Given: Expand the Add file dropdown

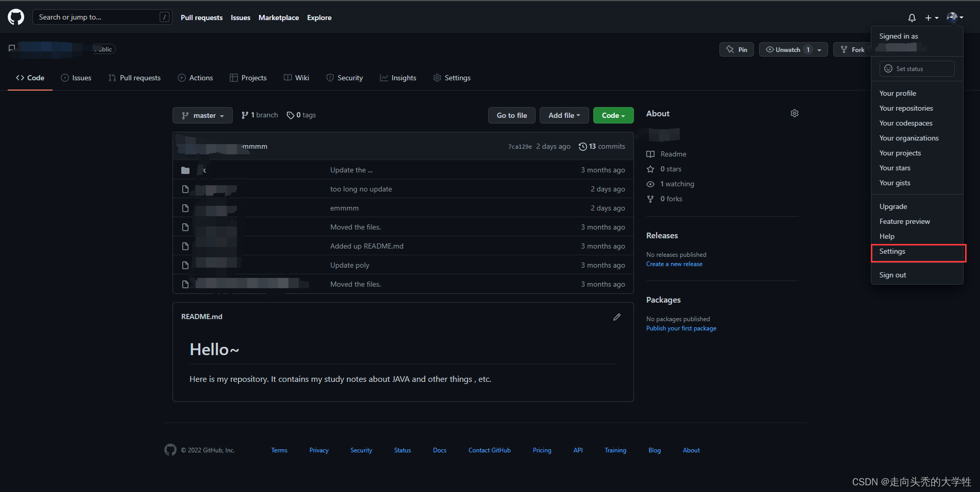Looking at the screenshot, I should pyautogui.click(x=564, y=115).
